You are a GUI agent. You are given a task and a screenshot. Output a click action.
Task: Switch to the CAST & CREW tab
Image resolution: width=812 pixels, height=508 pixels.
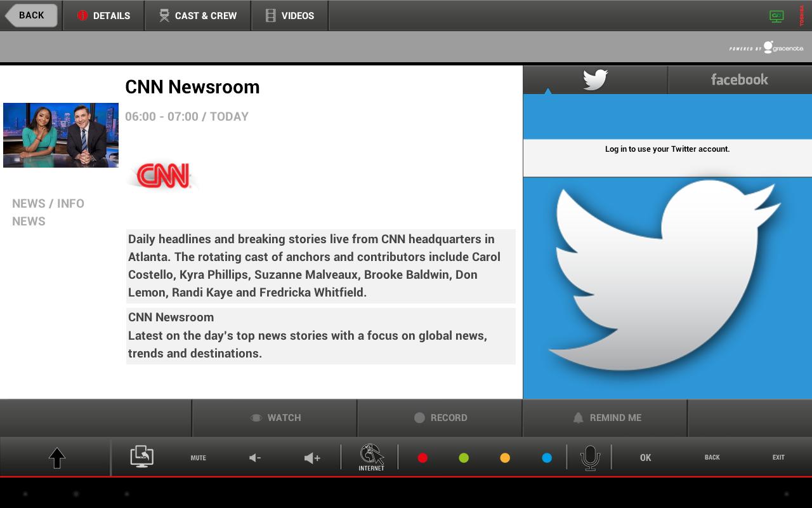198,15
